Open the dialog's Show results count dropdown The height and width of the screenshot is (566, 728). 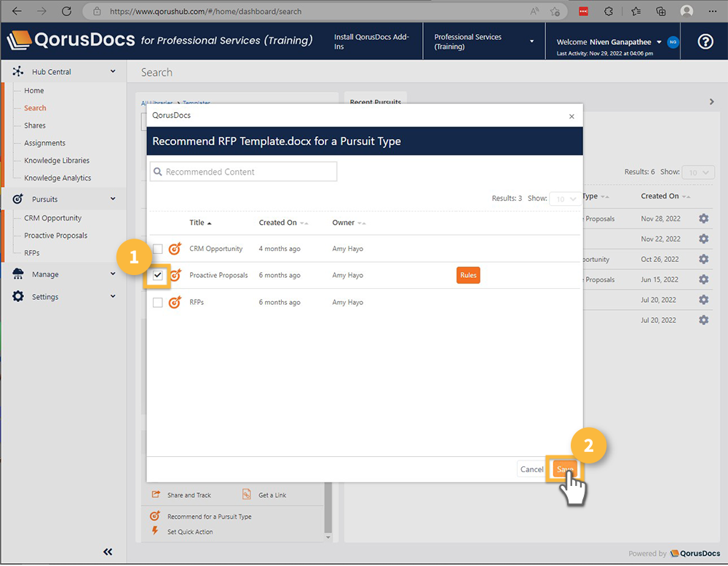tap(566, 199)
